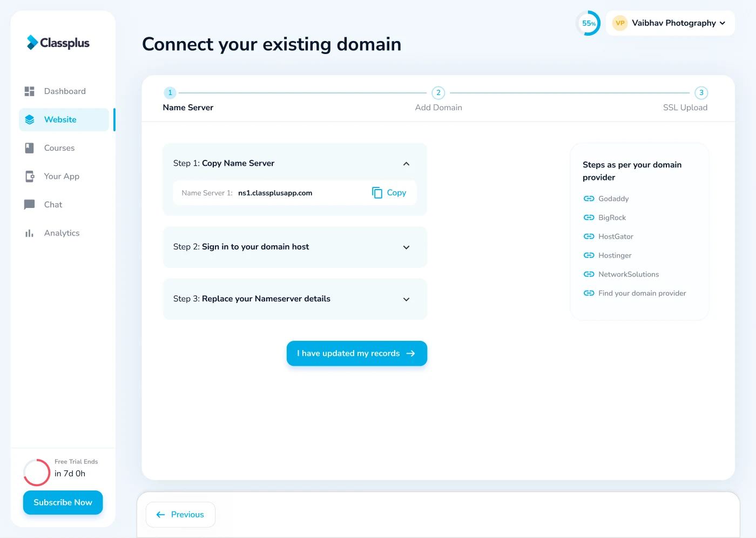
Task: Open the HostGator steps link
Action: tap(616, 237)
